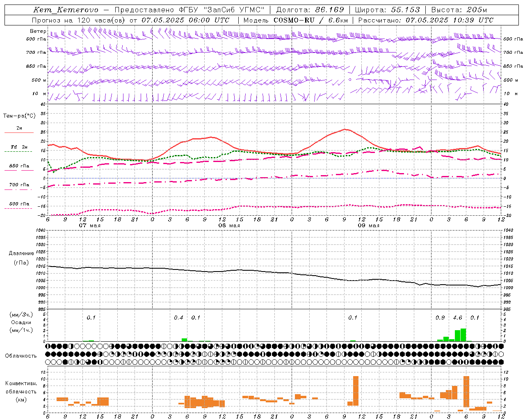Click the (гПа) unit label under Давление
Viewport: 525px width, 420px height.
(21, 262)
